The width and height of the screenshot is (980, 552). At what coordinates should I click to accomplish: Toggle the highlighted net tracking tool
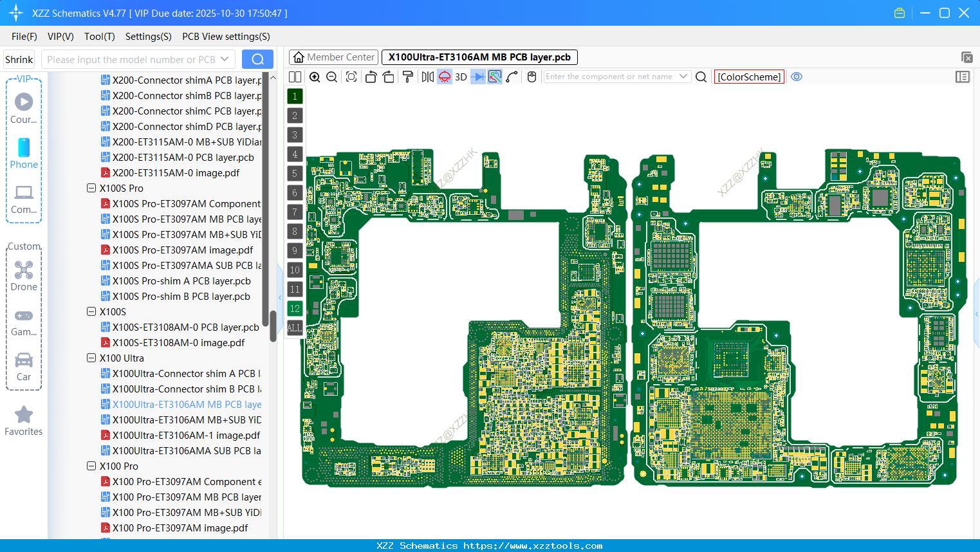point(494,77)
